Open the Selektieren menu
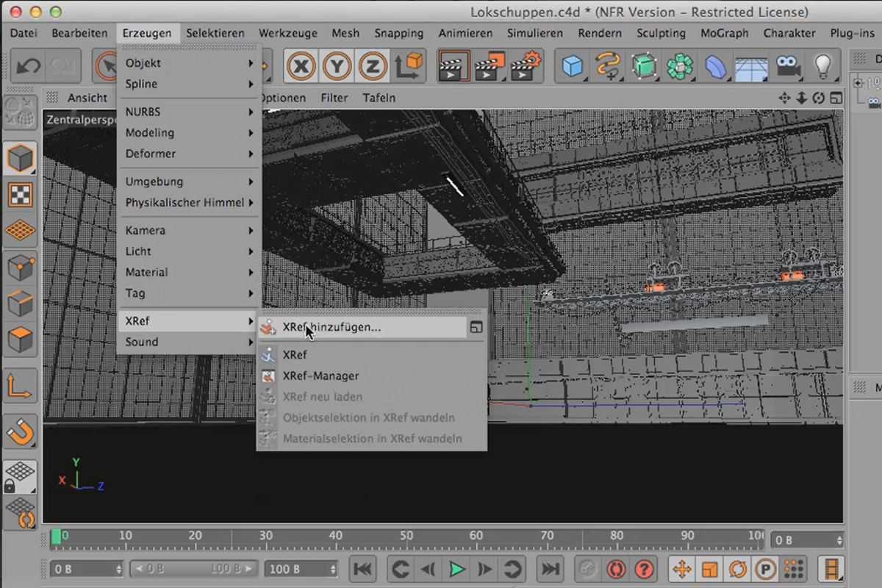Viewport: 882px width, 588px height. (x=215, y=33)
